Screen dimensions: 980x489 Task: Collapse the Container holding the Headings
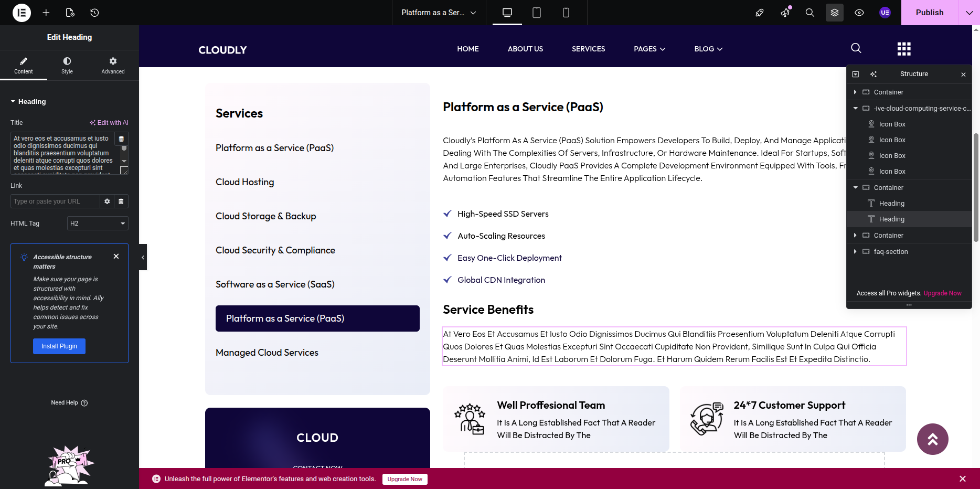pos(855,187)
